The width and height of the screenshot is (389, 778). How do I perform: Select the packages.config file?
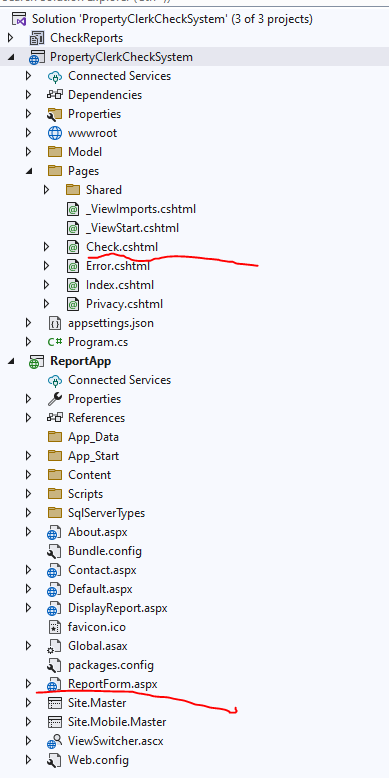click(111, 665)
